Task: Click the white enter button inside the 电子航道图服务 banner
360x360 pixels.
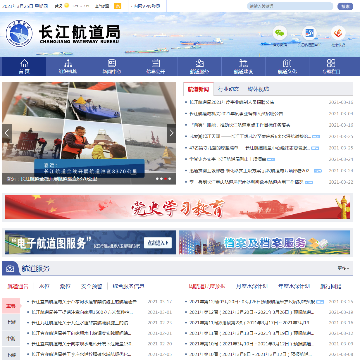Action: [158, 243]
